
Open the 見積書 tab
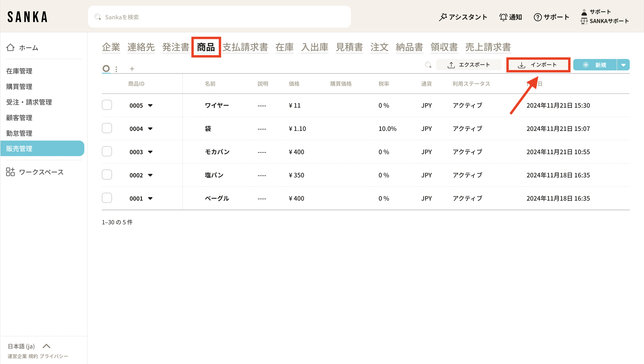[349, 47]
